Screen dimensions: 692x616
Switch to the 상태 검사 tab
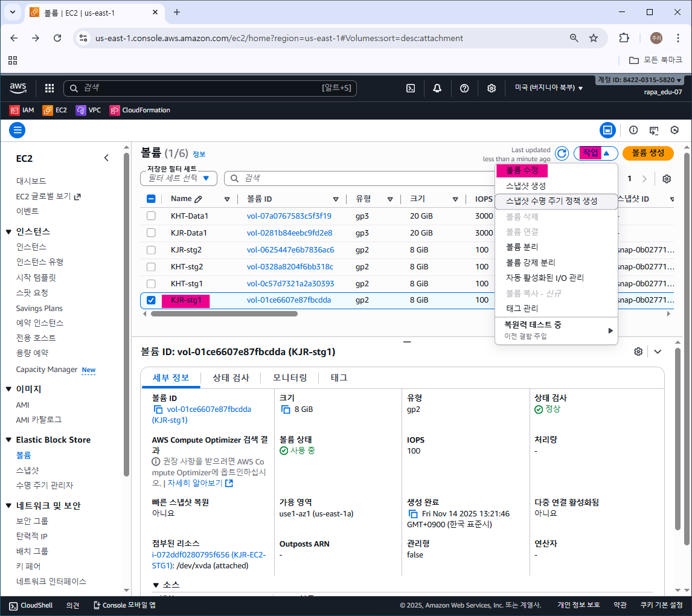(231, 377)
